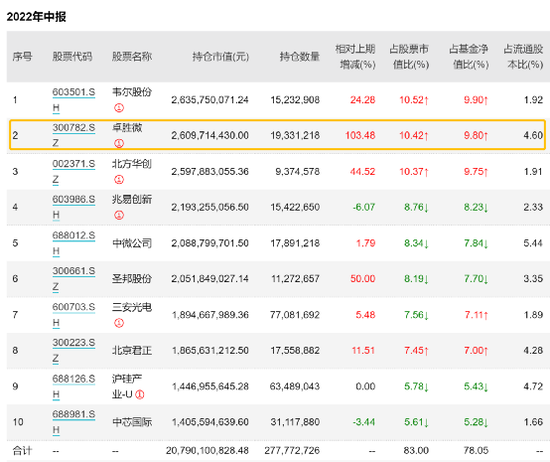This screenshot has width=550, height=462.
Task: Click change value 103.48
Action: point(360,135)
